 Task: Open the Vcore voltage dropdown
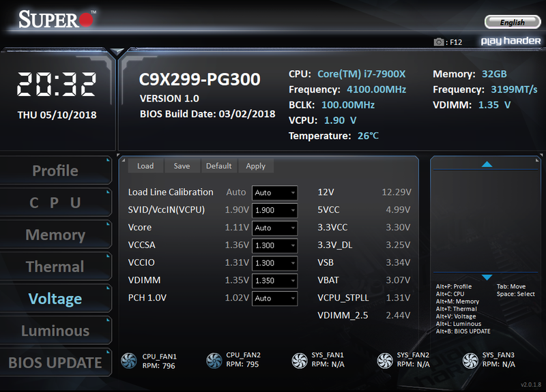[x=275, y=228]
